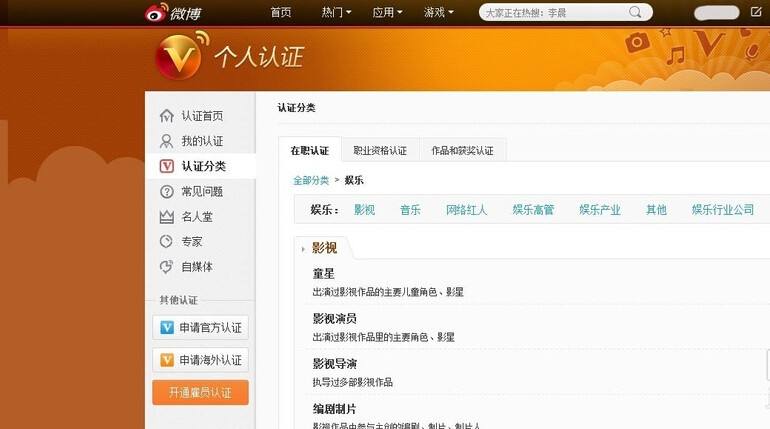
Task: Click the orange V icon in 申请海外认证
Action: point(167,360)
